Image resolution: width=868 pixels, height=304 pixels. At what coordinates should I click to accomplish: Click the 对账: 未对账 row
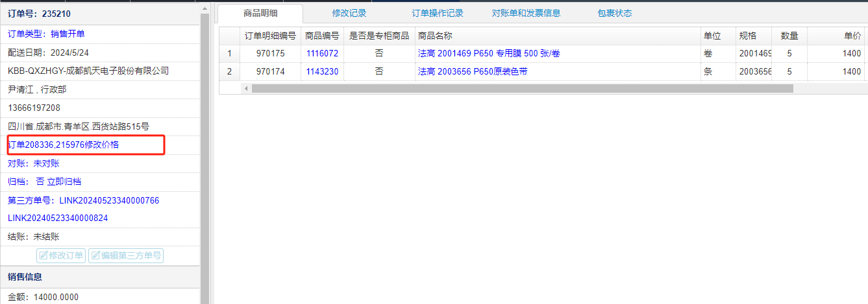(100, 163)
